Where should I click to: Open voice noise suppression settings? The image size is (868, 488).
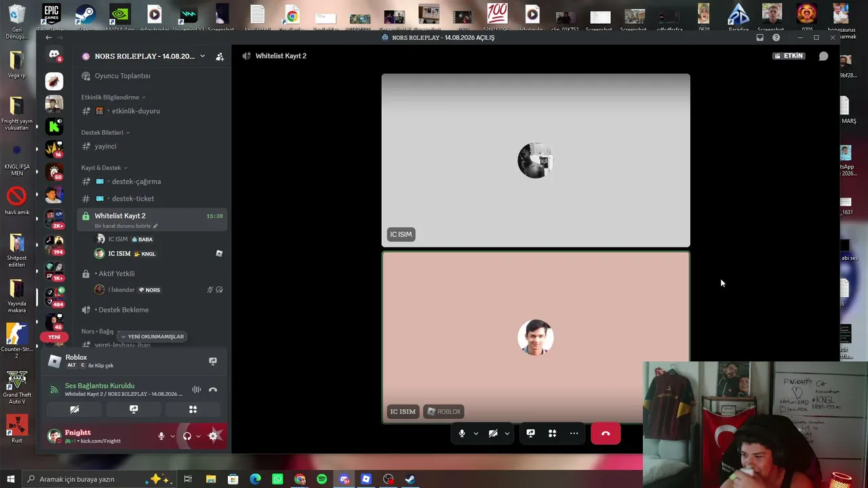(x=196, y=390)
